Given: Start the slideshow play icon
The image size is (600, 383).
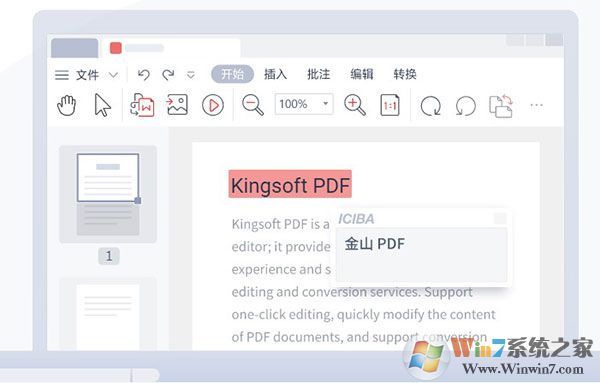Looking at the screenshot, I should pyautogui.click(x=213, y=105).
